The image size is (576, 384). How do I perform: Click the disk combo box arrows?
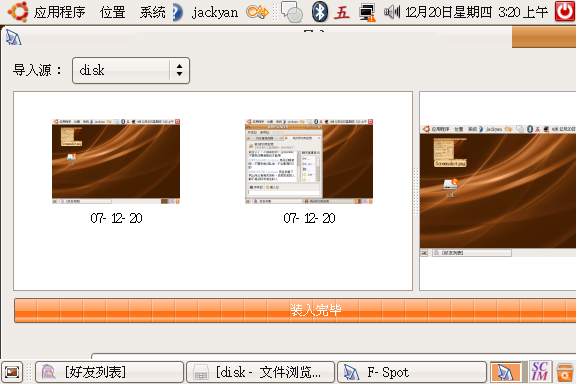[179, 70]
